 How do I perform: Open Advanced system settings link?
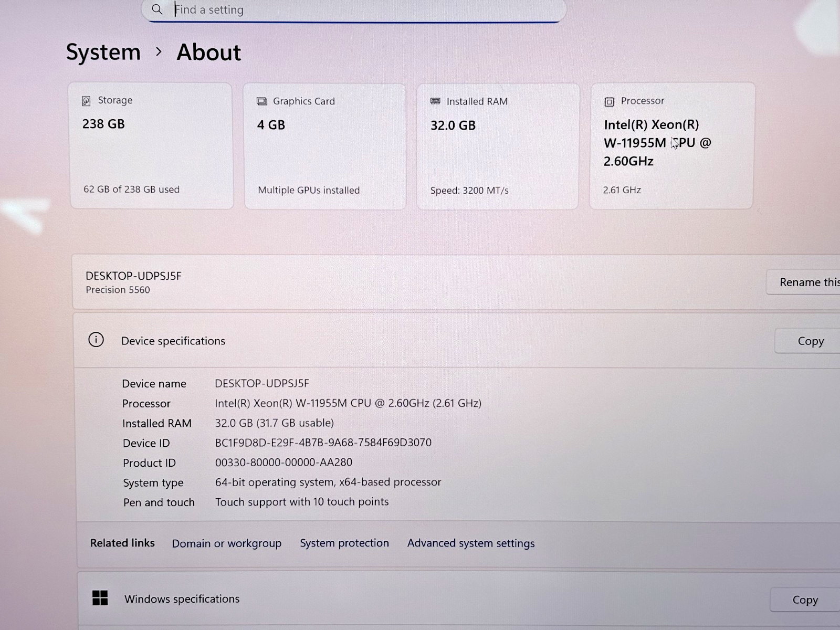click(471, 543)
